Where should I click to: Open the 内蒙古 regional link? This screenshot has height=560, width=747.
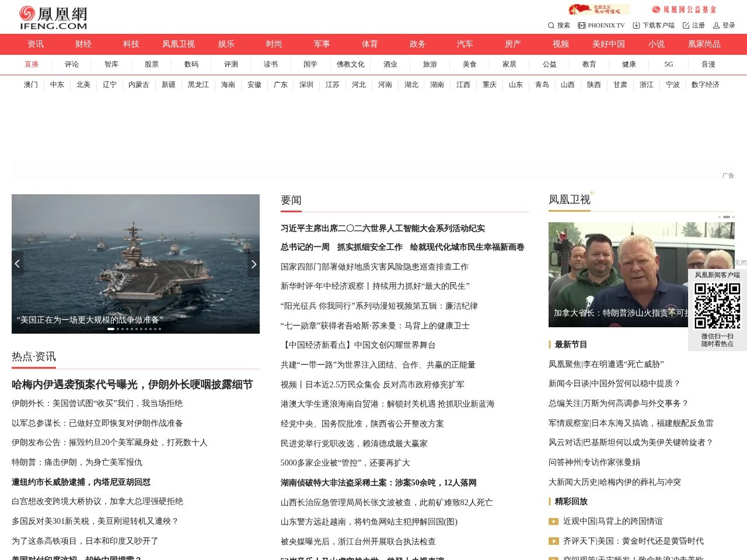point(139,85)
